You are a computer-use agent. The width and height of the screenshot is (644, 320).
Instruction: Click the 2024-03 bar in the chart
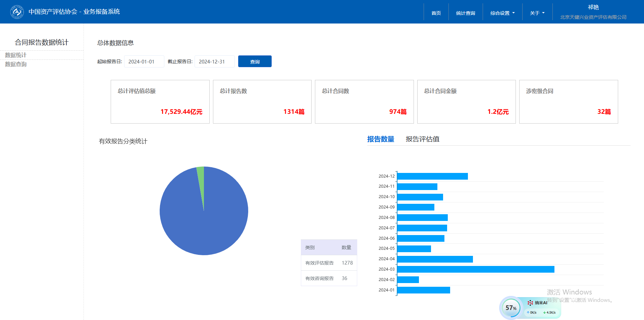click(475, 269)
